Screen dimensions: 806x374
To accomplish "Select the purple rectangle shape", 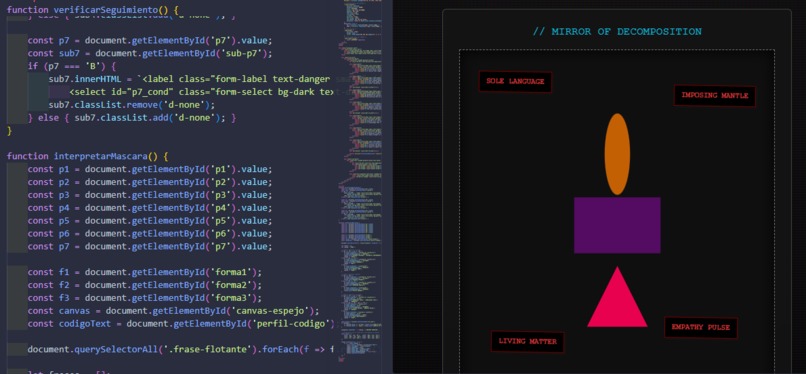I will tap(617, 225).
